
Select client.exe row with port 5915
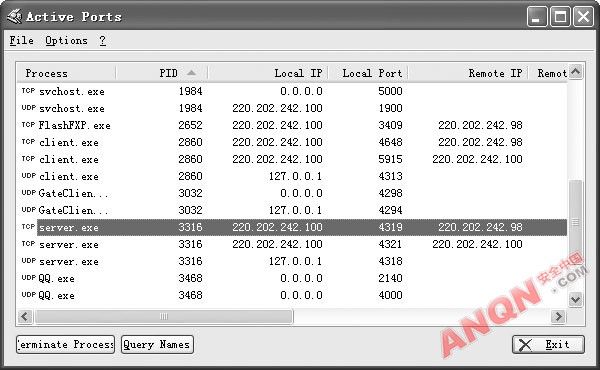(292, 159)
